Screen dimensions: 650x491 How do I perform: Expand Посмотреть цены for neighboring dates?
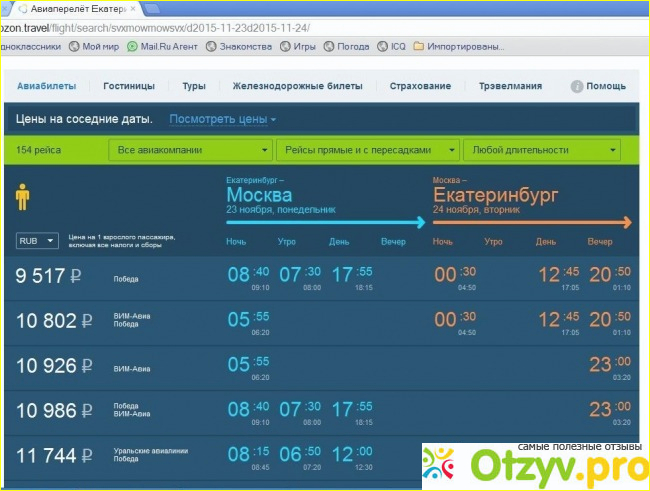coord(222,119)
